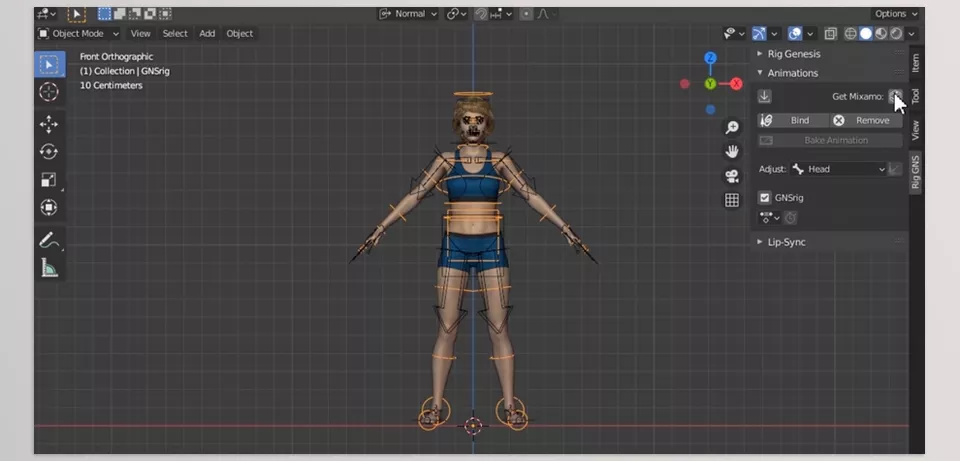Pick the Scale tool
Image resolution: width=960 pixels, height=461 pixels.
[x=49, y=179]
